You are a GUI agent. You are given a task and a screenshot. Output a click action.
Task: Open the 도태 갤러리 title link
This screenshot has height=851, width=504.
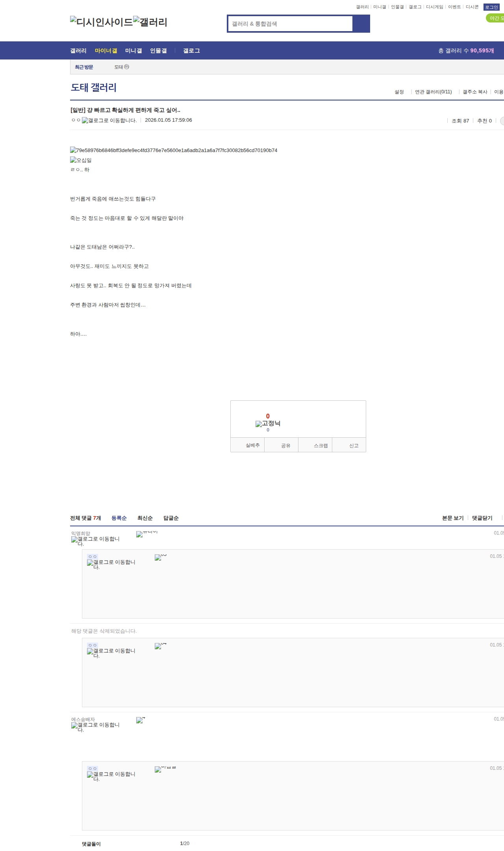[94, 87]
